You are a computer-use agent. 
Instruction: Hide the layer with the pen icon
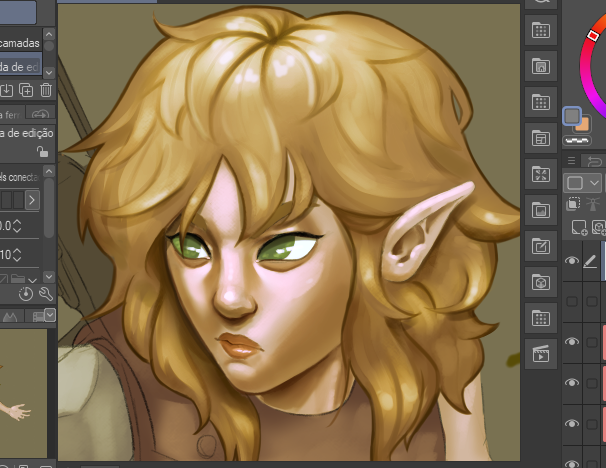[572, 260]
